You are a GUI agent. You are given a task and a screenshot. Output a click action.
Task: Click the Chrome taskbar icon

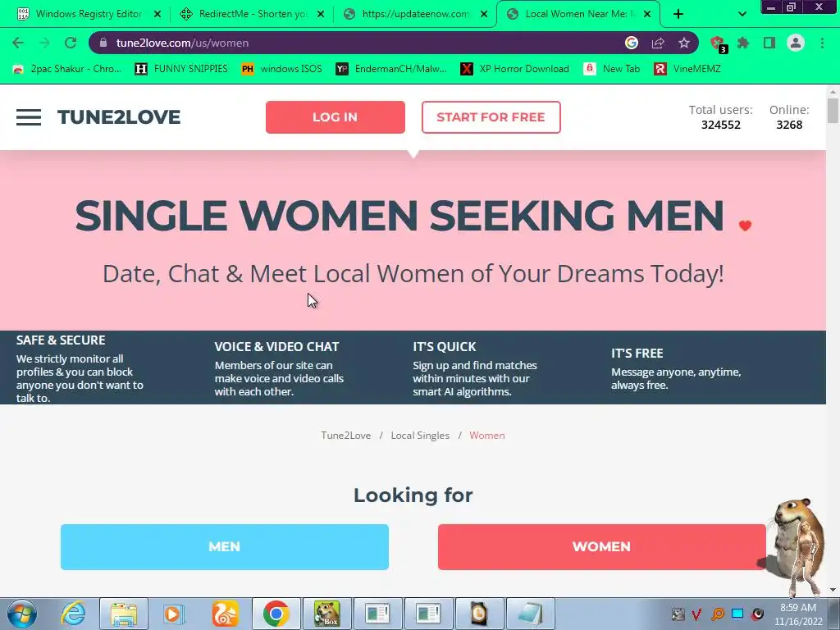(276, 614)
